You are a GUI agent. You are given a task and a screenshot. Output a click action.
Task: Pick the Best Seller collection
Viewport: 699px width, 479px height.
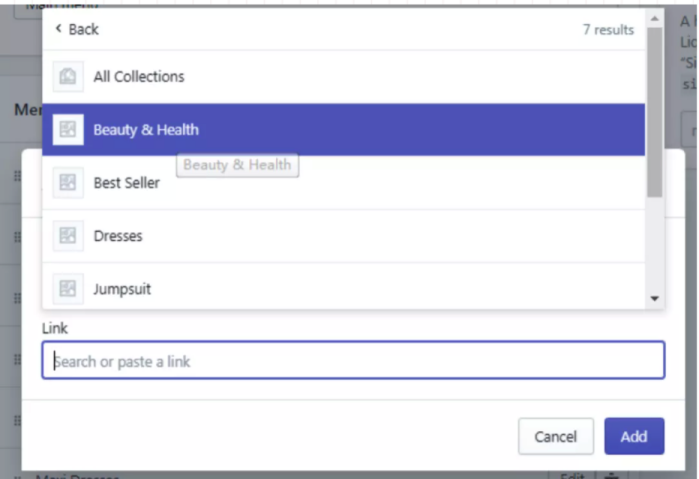(x=126, y=183)
